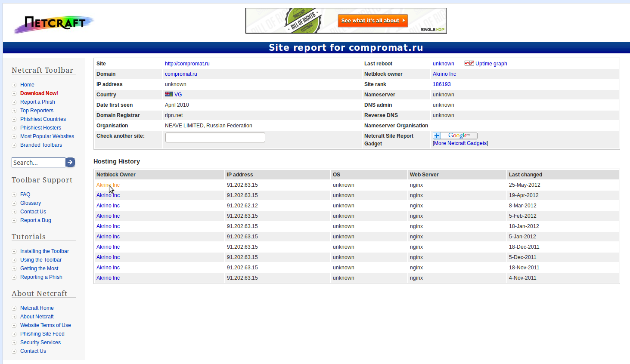Click the site rank 186193 link
The image size is (630, 364).
point(442,84)
